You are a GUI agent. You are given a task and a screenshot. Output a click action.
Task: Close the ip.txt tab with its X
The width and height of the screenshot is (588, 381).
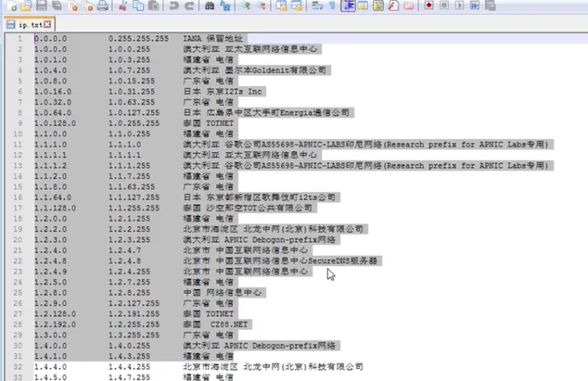[47, 24]
